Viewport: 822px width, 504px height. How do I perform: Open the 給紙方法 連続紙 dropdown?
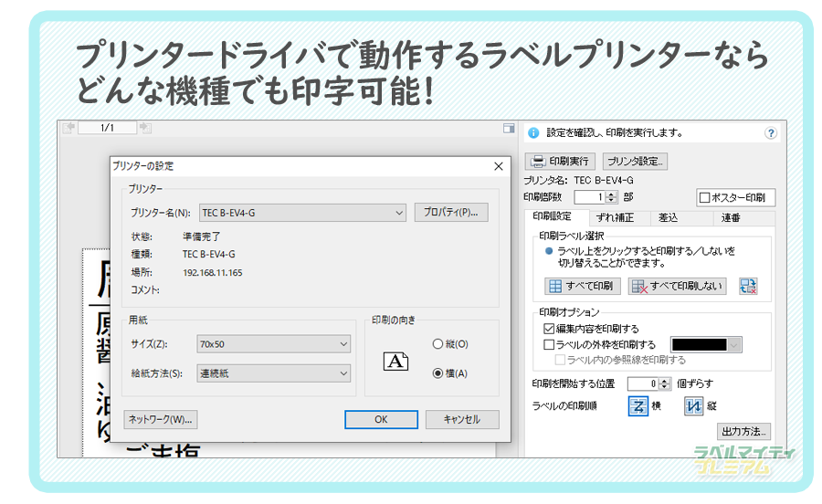click(x=343, y=373)
